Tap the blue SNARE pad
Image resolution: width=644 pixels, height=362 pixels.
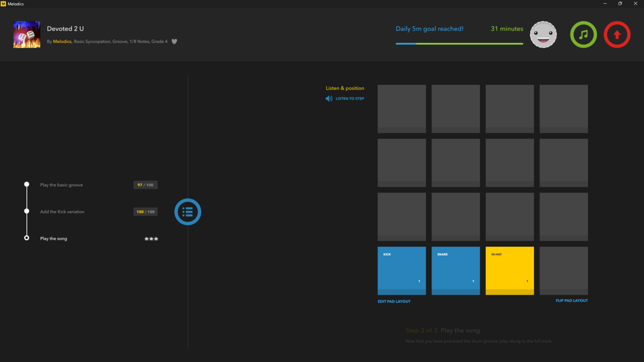click(x=456, y=271)
